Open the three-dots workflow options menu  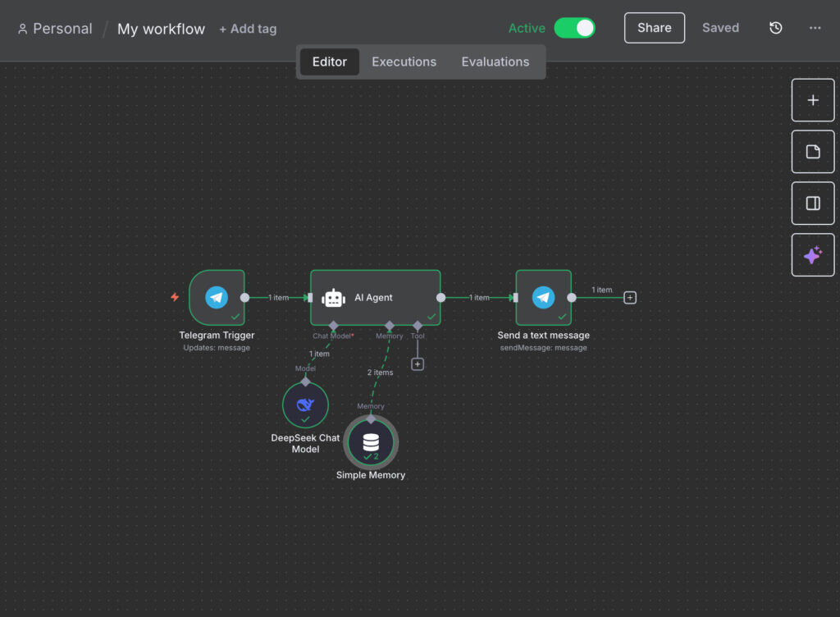(815, 28)
